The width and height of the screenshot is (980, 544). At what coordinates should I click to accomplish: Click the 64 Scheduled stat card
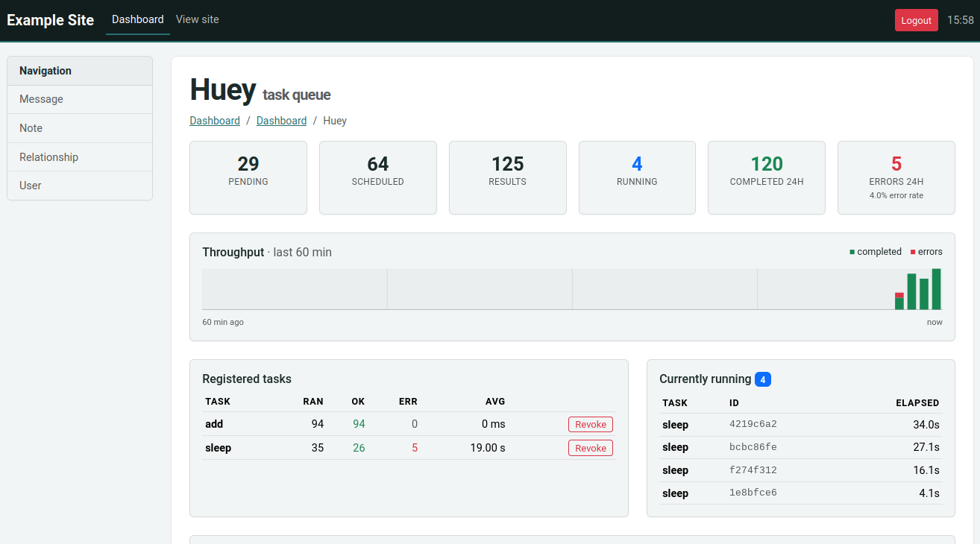tap(378, 177)
